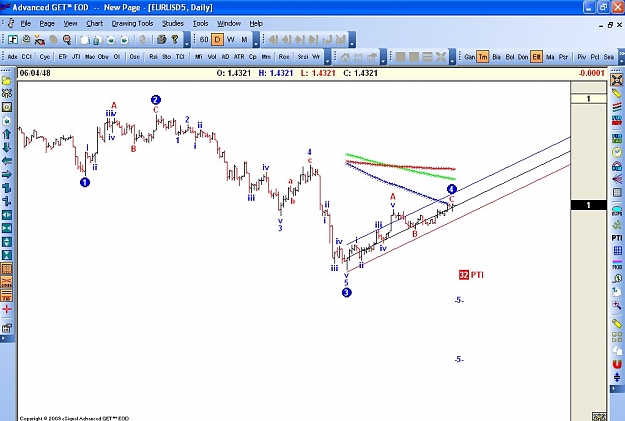Click the Adx study button
Viewport: 625px width, 421px height.
click(12, 57)
